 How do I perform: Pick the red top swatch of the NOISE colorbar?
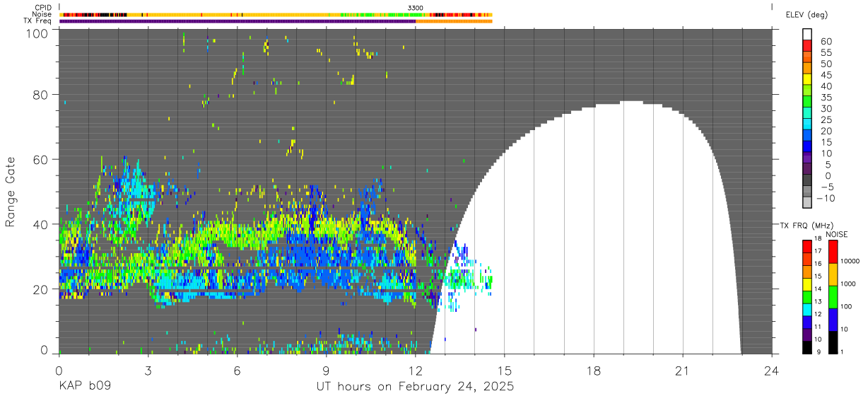pos(833,252)
